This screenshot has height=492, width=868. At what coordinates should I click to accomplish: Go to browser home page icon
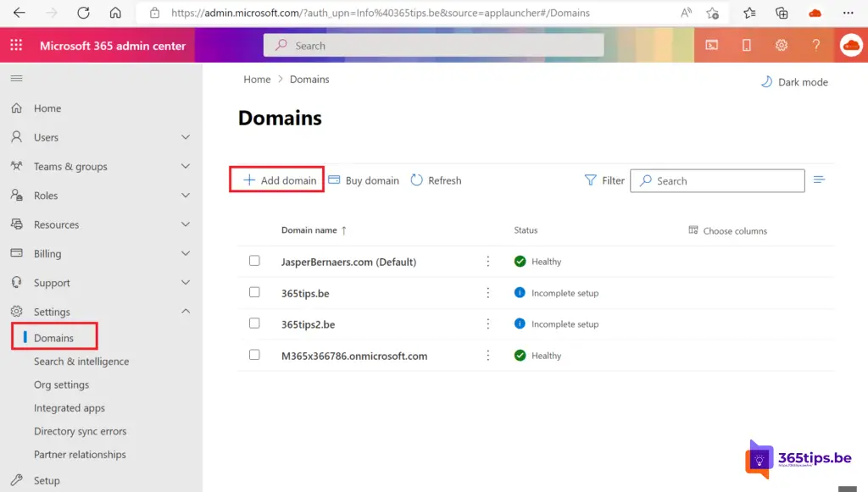115,13
